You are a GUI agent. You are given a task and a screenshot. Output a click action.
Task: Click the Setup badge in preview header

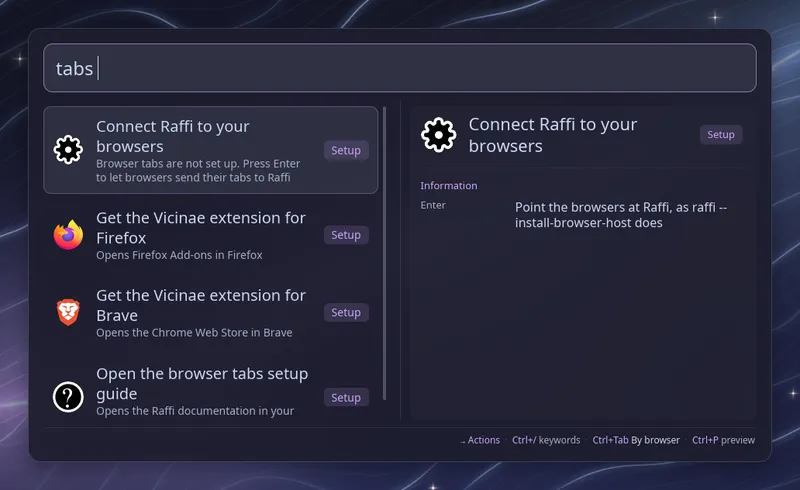720,135
